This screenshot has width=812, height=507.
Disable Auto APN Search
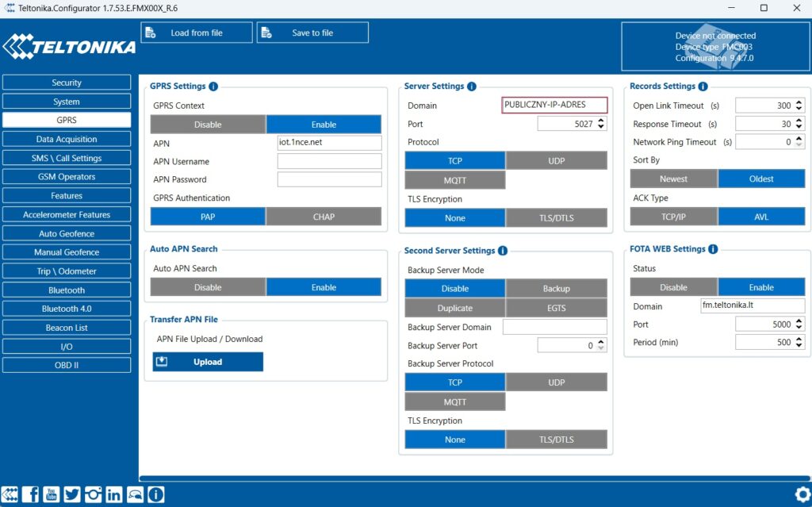click(208, 287)
